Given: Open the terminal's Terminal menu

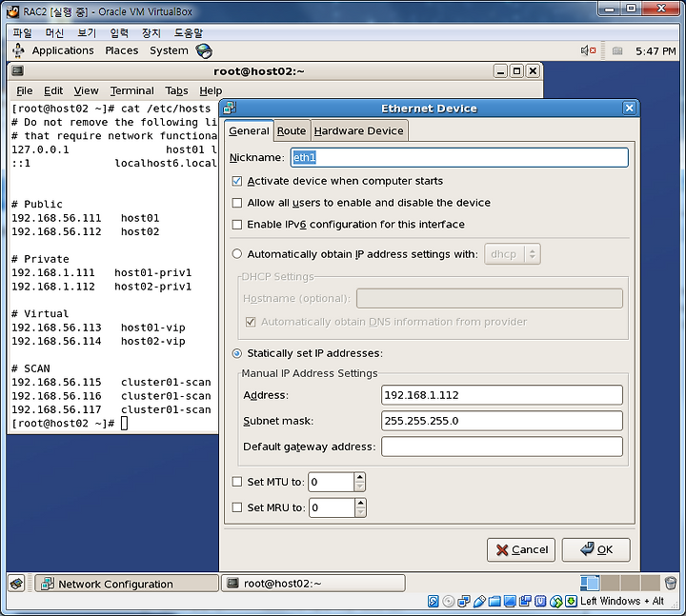Looking at the screenshot, I should pyautogui.click(x=131, y=90).
